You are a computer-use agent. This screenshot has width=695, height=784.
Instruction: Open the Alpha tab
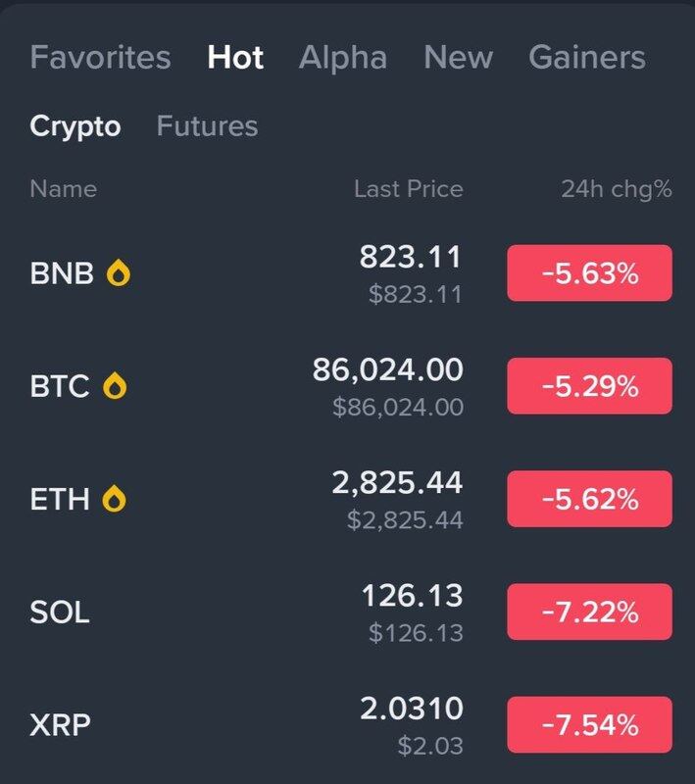tap(343, 57)
